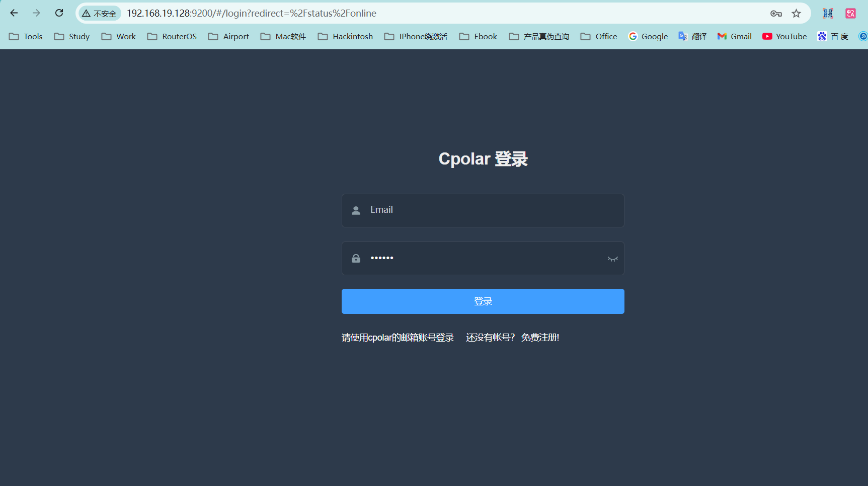Open the Hackintosh bookmark folder
The image size is (868, 486).
tap(345, 36)
